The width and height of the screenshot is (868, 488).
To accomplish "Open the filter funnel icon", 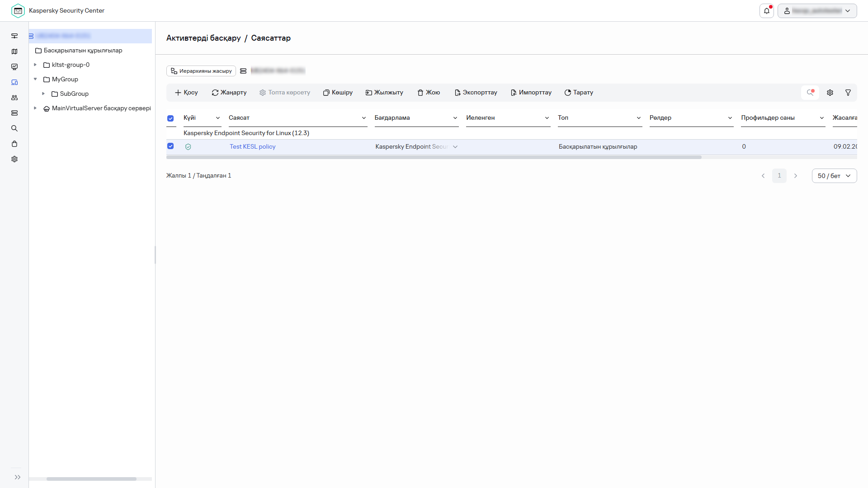I will coord(848,93).
